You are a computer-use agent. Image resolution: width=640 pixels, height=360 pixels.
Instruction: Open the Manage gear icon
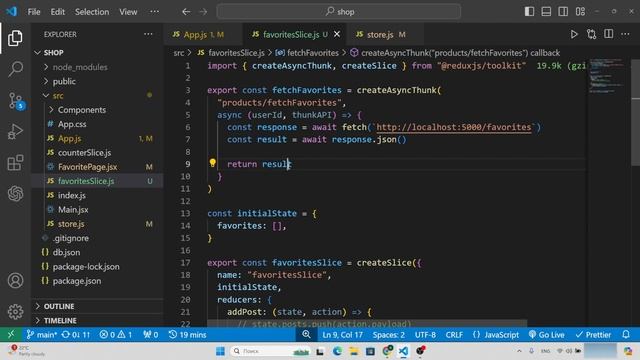15,311
